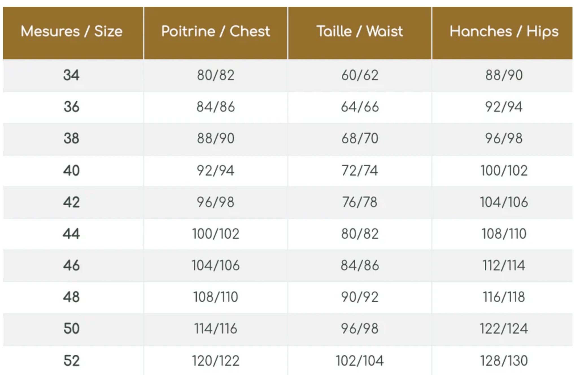Click the Taille / Waist column header
The width and height of the screenshot is (577, 392).
point(360,31)
